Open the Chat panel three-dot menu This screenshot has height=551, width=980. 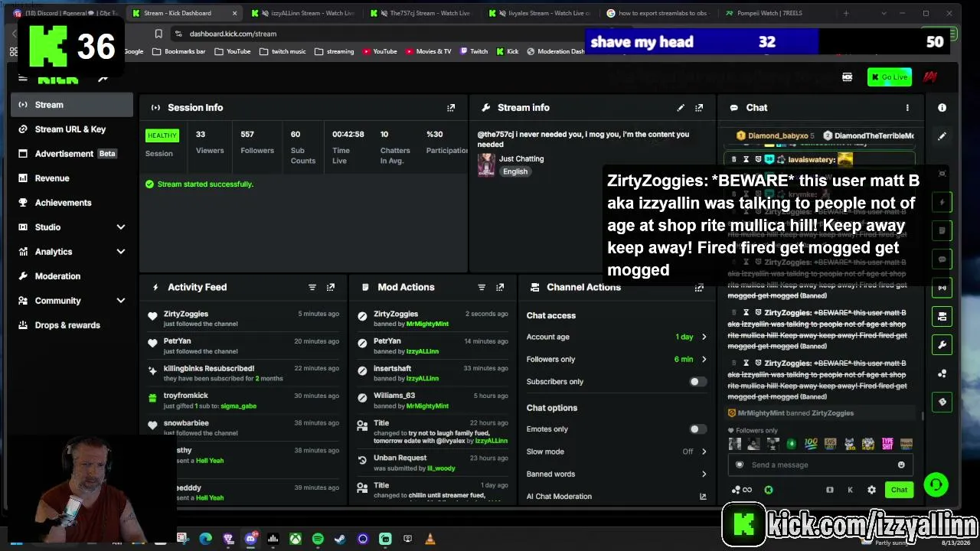907,108
